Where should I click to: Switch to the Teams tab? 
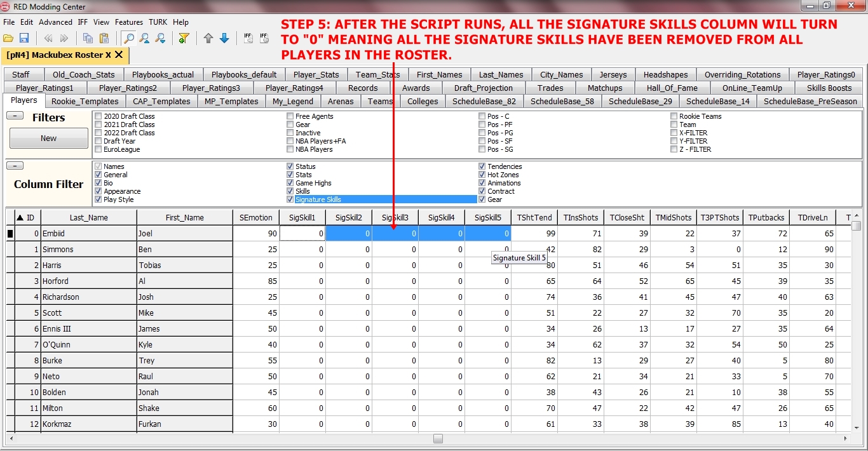380,102
